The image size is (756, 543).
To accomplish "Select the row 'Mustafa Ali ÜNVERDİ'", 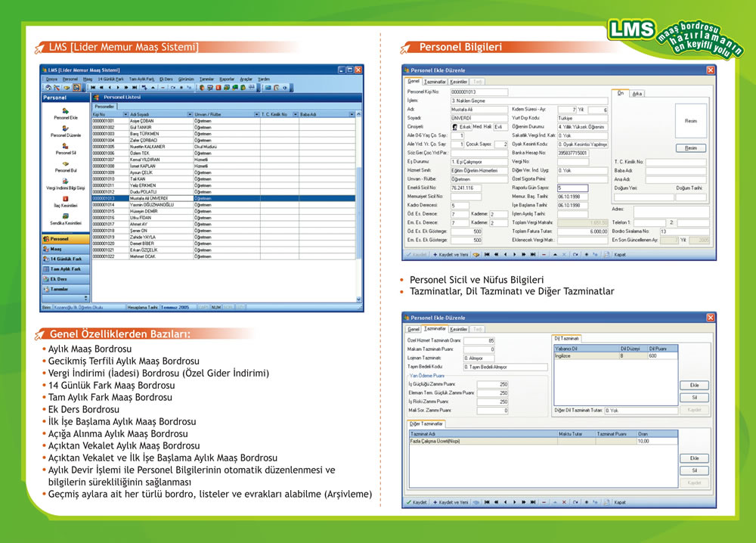I will pos(223,198).
